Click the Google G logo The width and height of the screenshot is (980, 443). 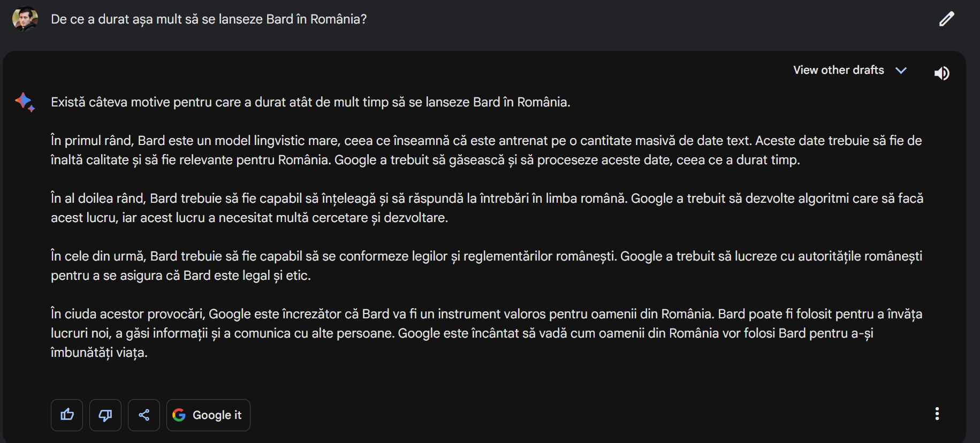[179, 415]
